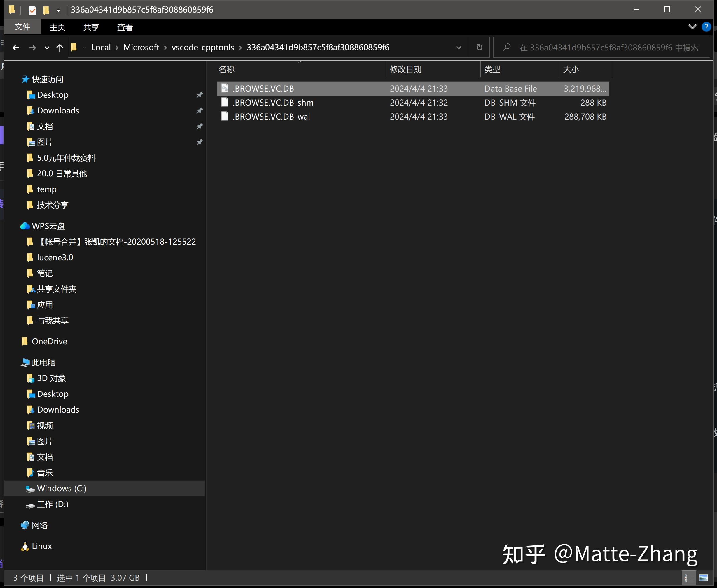The image size is (717, 588).
Task: Go up one folder level
Action: 60,48
